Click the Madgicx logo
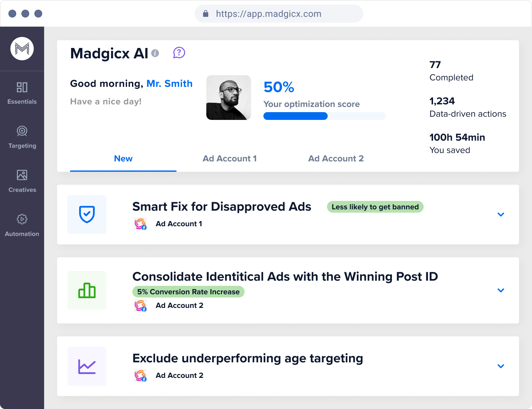 pos(22,49)
